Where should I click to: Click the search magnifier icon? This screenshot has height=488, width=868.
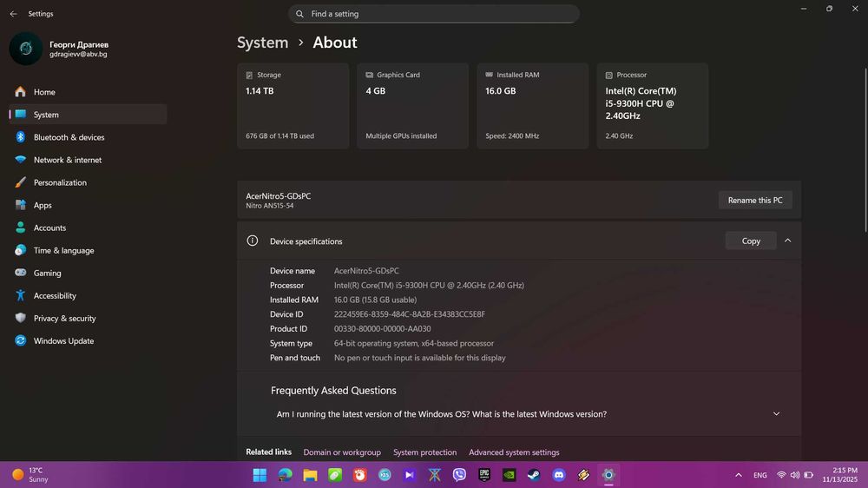[299, 14]
